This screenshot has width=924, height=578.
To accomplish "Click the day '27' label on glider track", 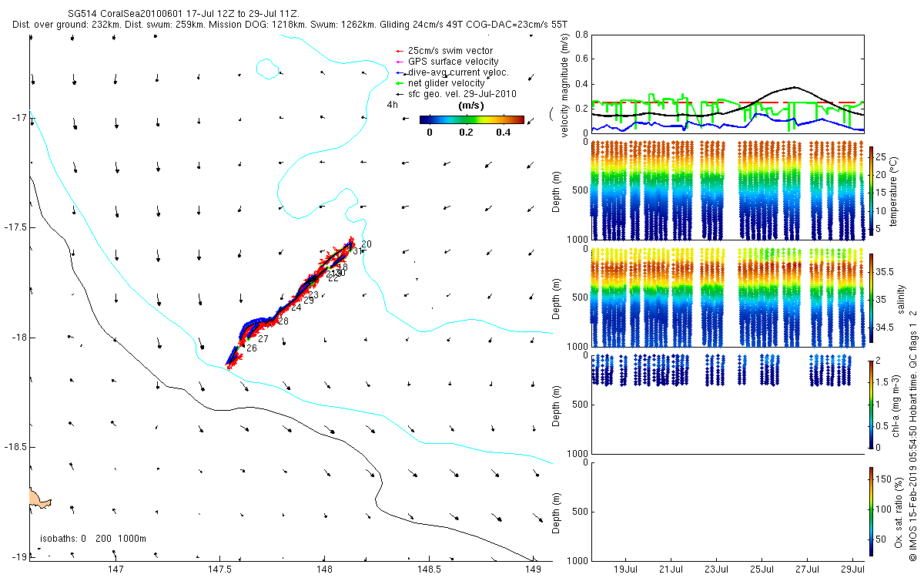I will [263, 339].
